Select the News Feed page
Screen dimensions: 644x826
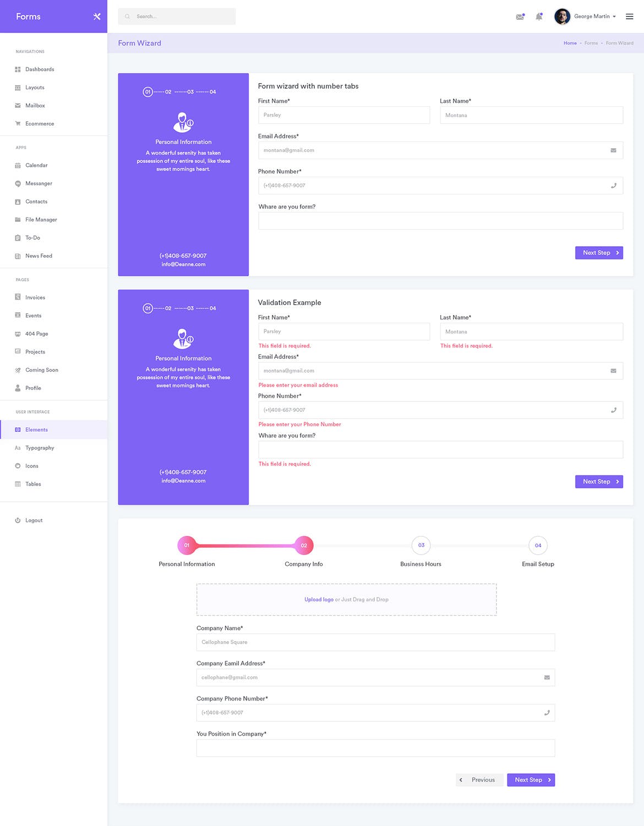tap(39, 256)
